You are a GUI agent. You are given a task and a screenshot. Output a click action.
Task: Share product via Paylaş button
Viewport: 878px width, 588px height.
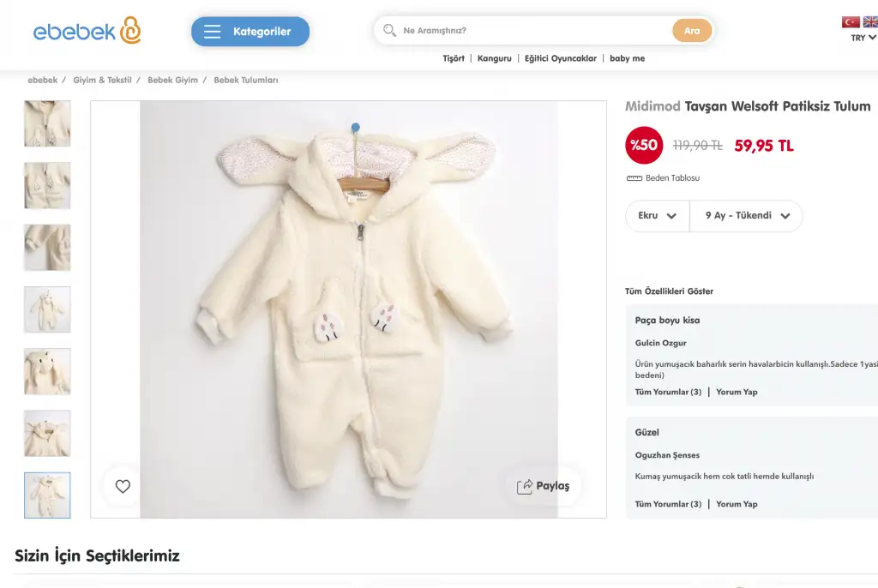pos(544,486)
